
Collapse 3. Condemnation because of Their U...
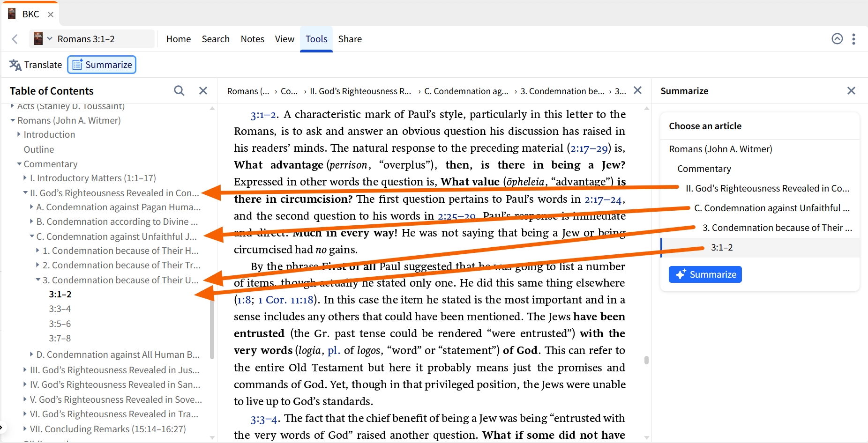tap(38, 280)
